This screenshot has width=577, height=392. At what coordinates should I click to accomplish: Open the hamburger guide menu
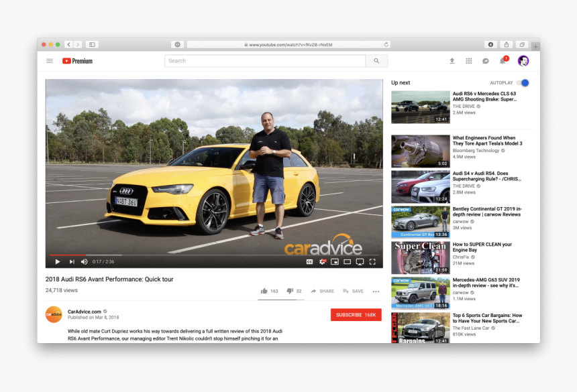(x=49, y=60)
